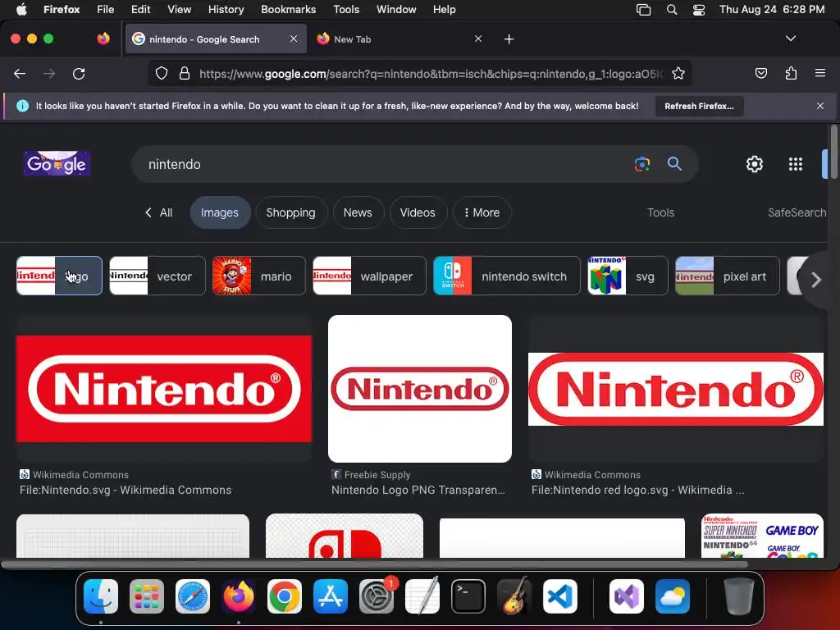Switch to the Shopping results tab
This screenshot has height=630, width=840.
[x=291, y=212]
